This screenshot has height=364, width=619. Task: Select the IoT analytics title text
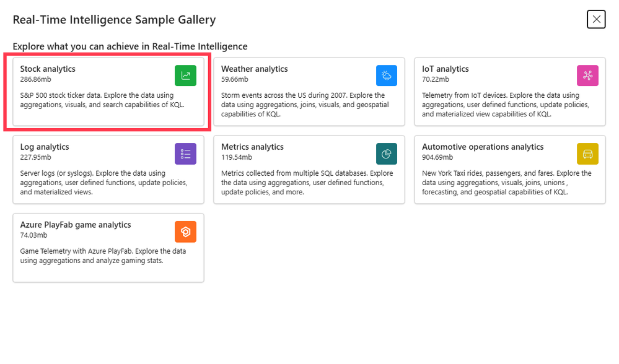tap(446, 69)
